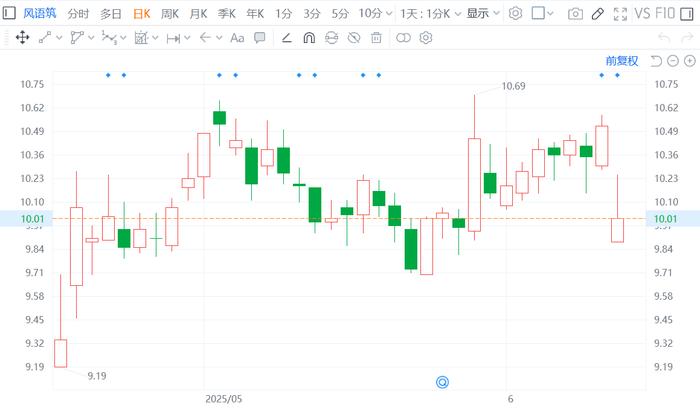Zoom in chart with plus circle
Screen dimensions: 700x414
coord(690,61)
